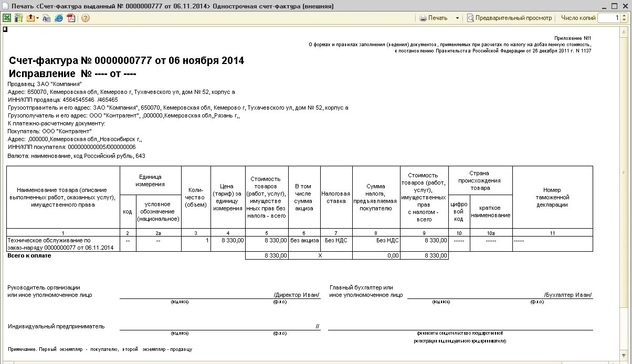Click the Единица измерения header cell
This screenshot has width=632, height=364.
pyautogui.click(x=151, y=180)
